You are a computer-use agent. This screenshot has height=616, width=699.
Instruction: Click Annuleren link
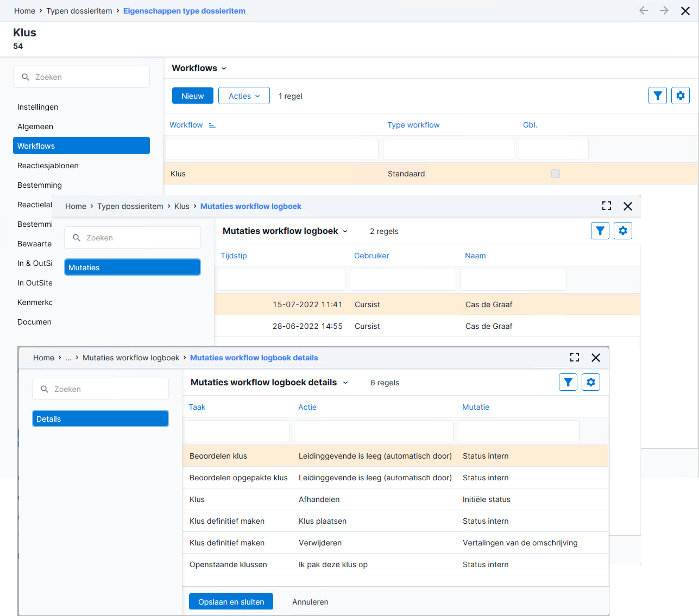click(x=310, y=602)
